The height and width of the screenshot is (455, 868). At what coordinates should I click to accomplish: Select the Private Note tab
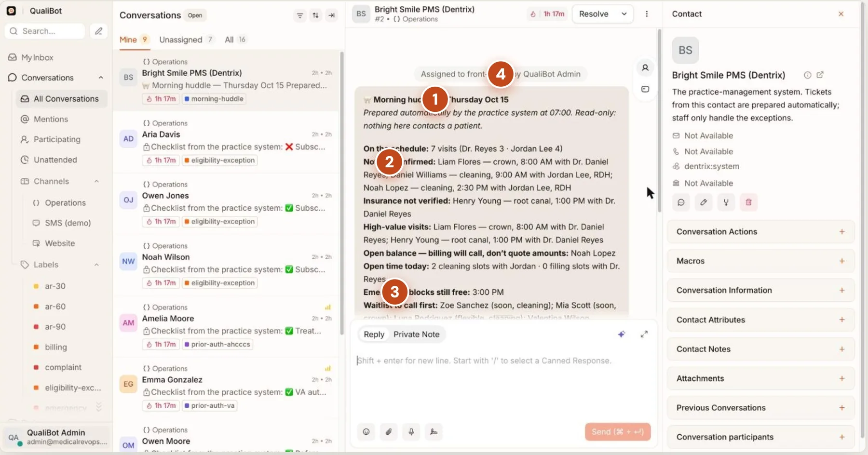pyautogui.click(x=417, y=335)
